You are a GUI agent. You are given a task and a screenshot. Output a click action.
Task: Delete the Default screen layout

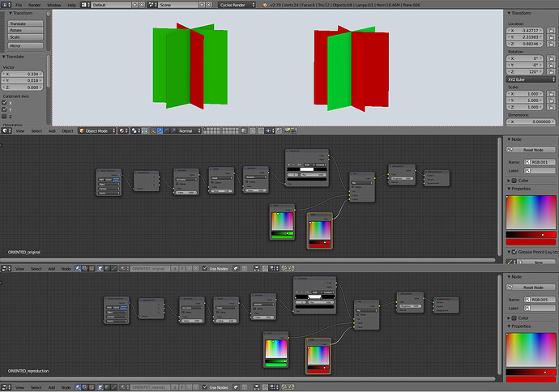[142, 5]
